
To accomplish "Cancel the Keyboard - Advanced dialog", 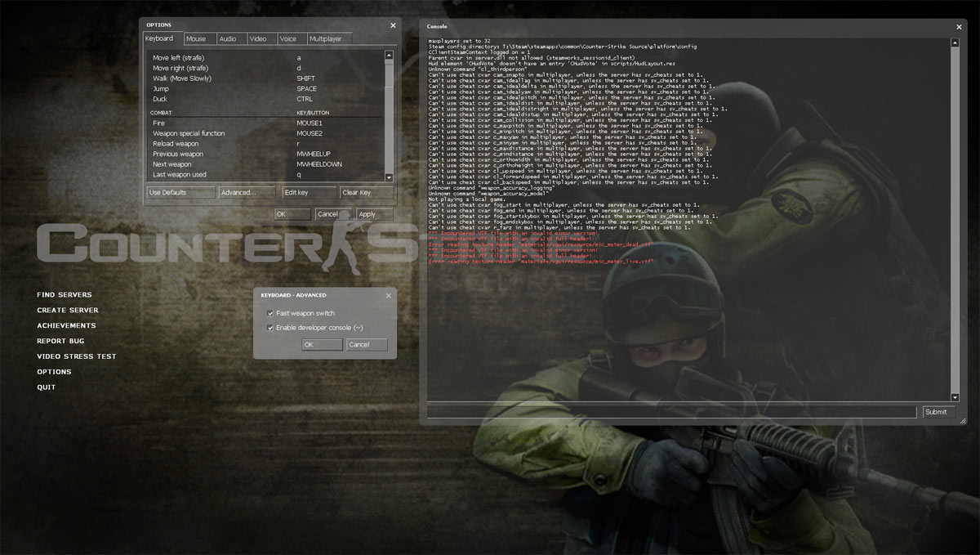I will (367, 345).
